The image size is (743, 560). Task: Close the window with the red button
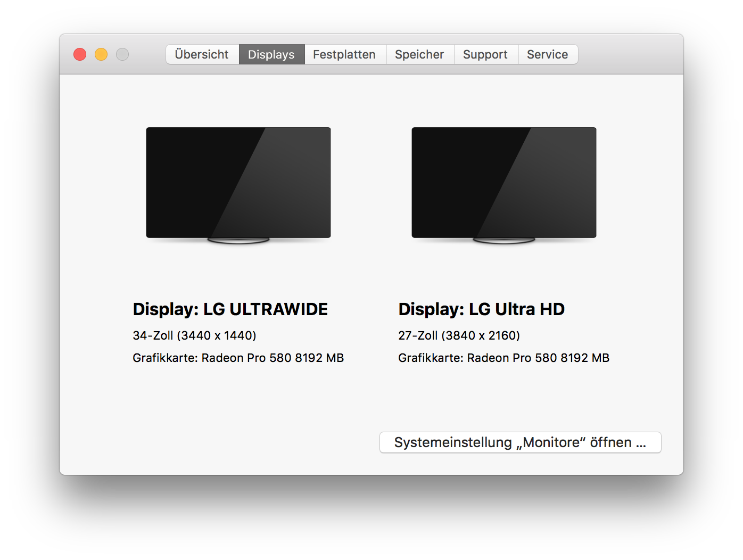(80, 54)
